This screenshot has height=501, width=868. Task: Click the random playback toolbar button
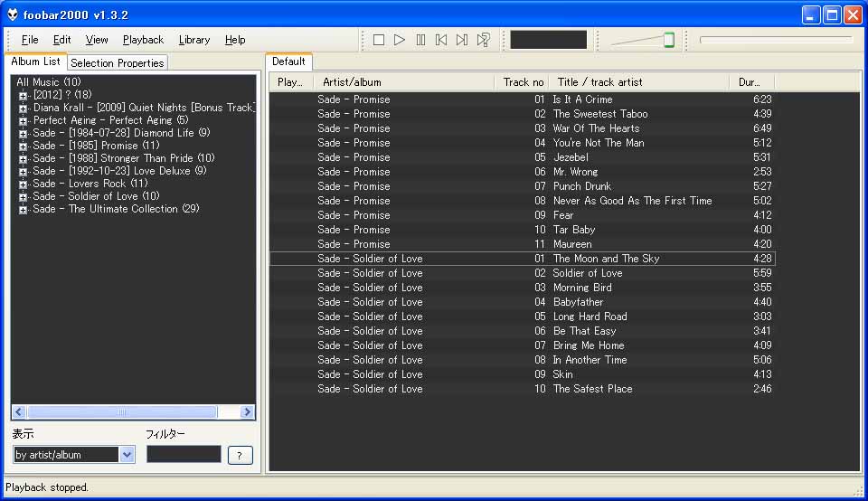483,40
